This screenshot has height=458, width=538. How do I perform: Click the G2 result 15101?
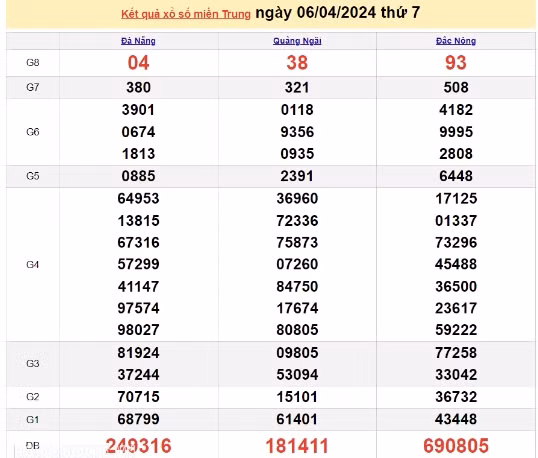pyautogui.click(x=297, y=397)
